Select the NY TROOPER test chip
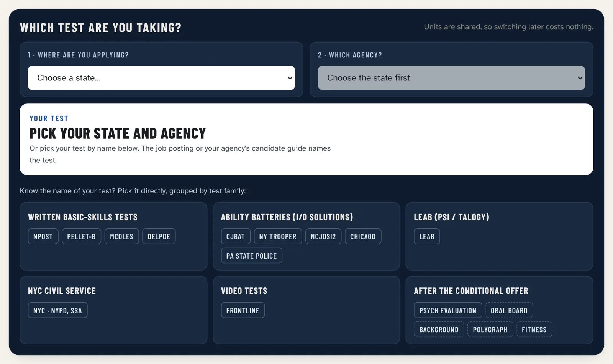 pos(278,236)
